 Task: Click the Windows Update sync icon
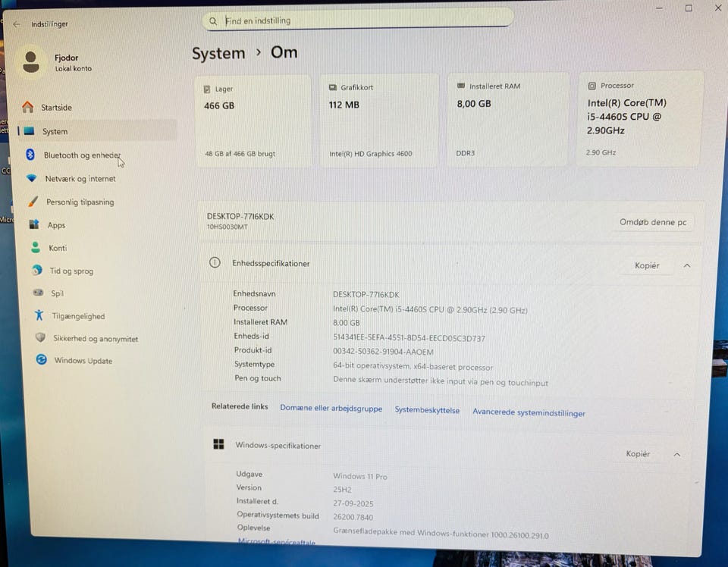[x=41, y=359]
